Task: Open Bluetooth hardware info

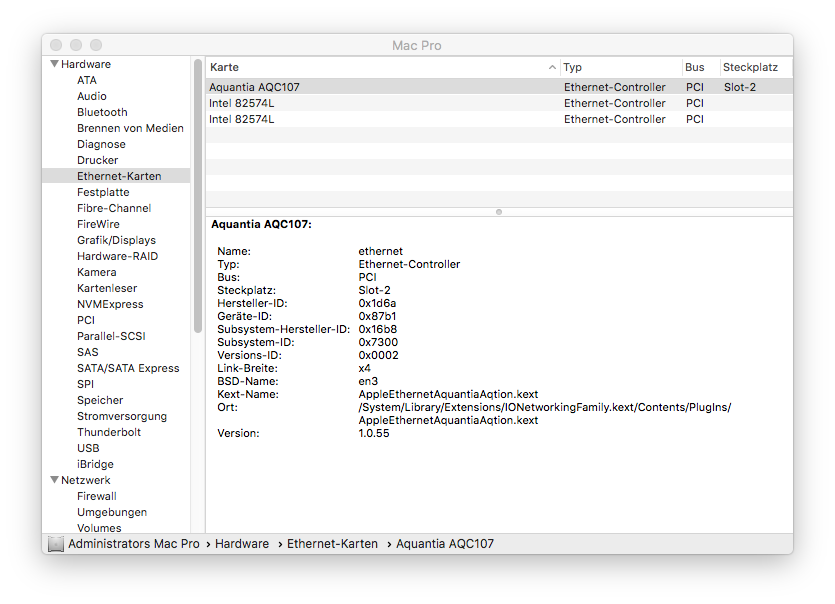Action: [102, 112]
